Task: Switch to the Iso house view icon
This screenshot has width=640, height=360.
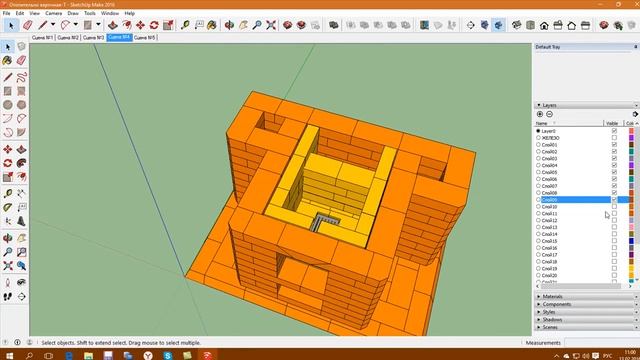Action: (516, 25)
